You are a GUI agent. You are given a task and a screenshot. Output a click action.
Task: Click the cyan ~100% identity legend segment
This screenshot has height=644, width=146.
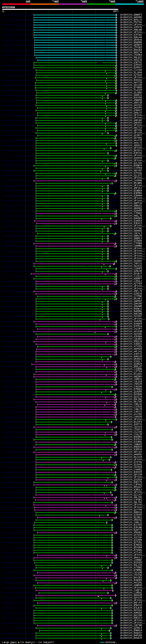(130, 4)
